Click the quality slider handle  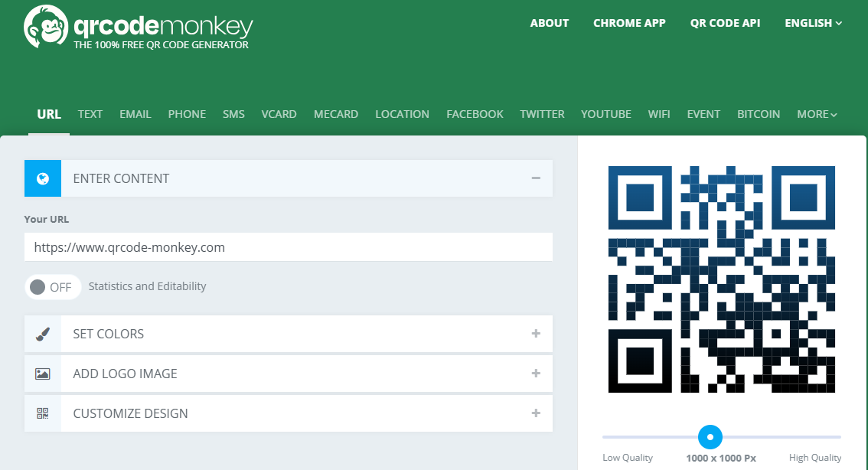click(710, 437)
